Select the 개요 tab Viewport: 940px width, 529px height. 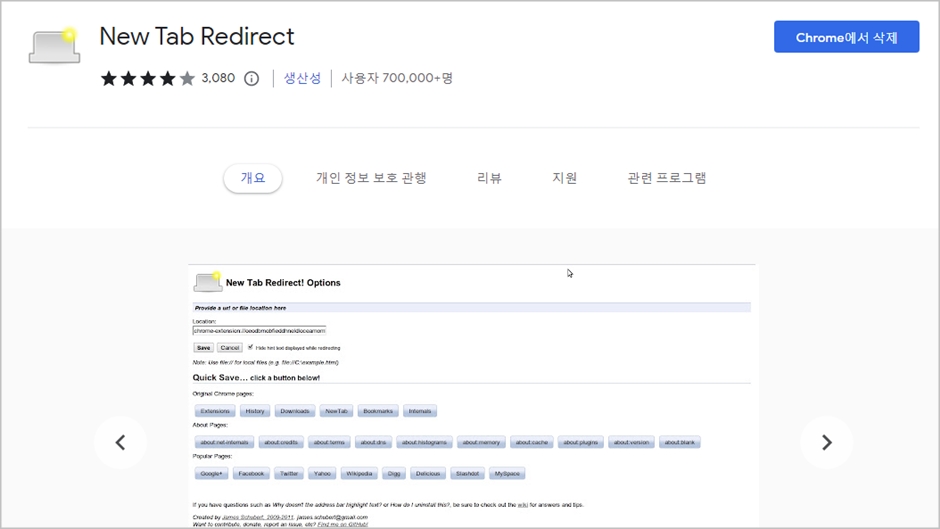click(253, 178)
